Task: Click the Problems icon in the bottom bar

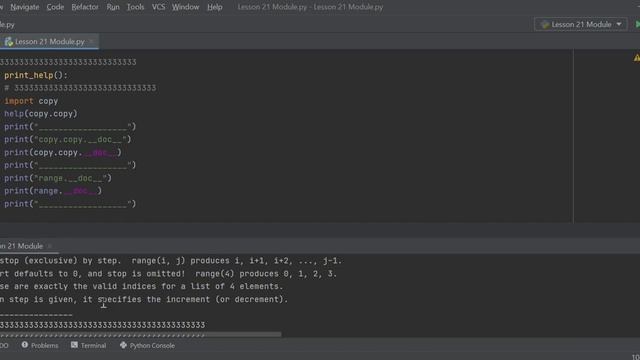Action: (25, 345)
